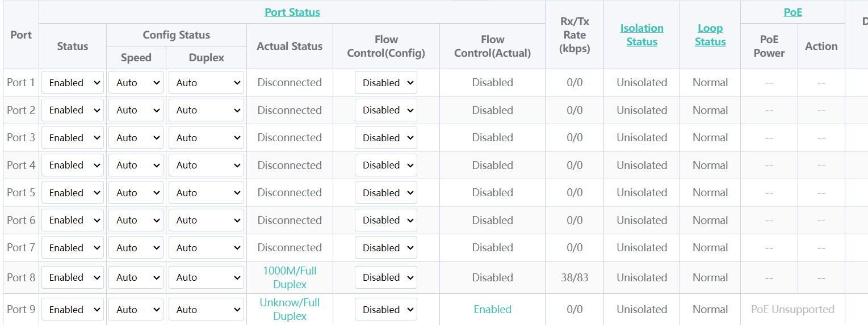Expand Port 1 Flow Control config dropdown
The height and width of the screenshot is (325, 868).
click(x=386, y=83)
